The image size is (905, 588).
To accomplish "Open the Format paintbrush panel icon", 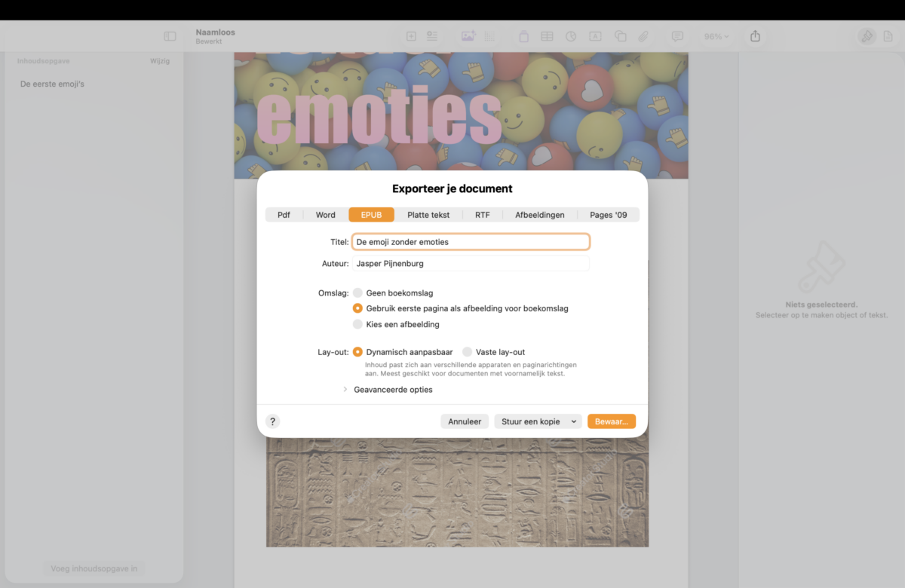I will pyautogui.click(x=867, y=36).
